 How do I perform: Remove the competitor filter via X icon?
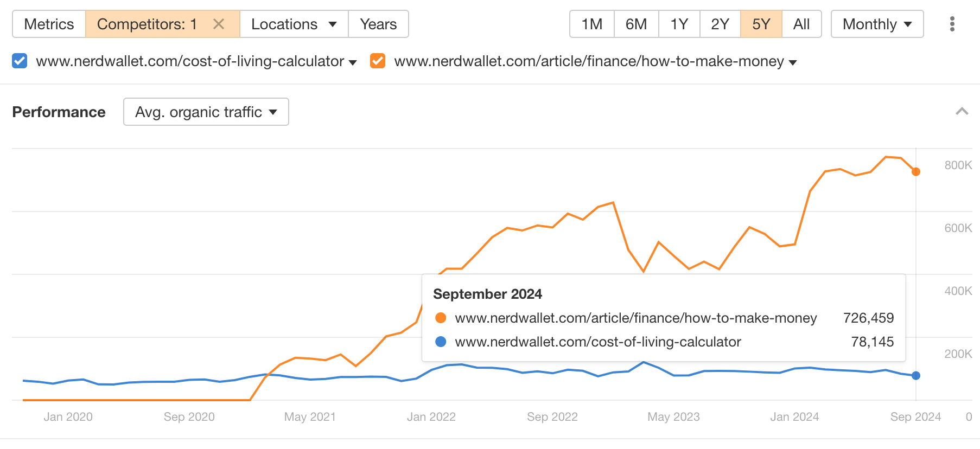tap(219, 24)
